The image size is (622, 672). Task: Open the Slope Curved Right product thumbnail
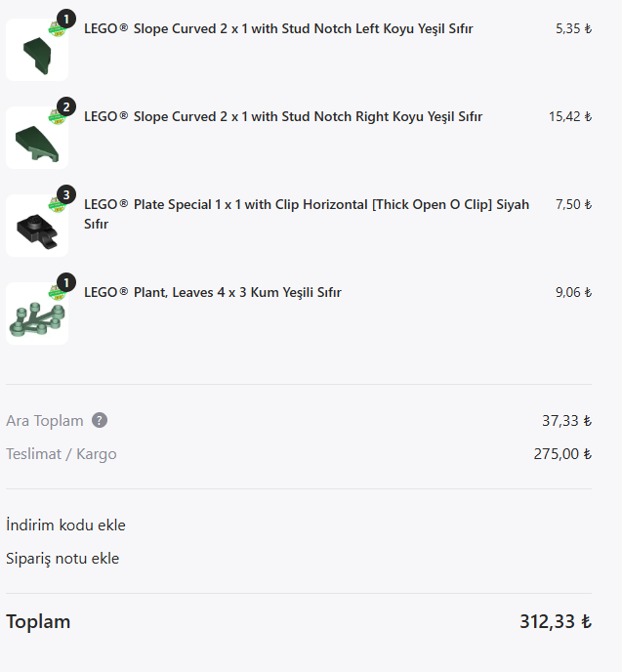point(37,138)
